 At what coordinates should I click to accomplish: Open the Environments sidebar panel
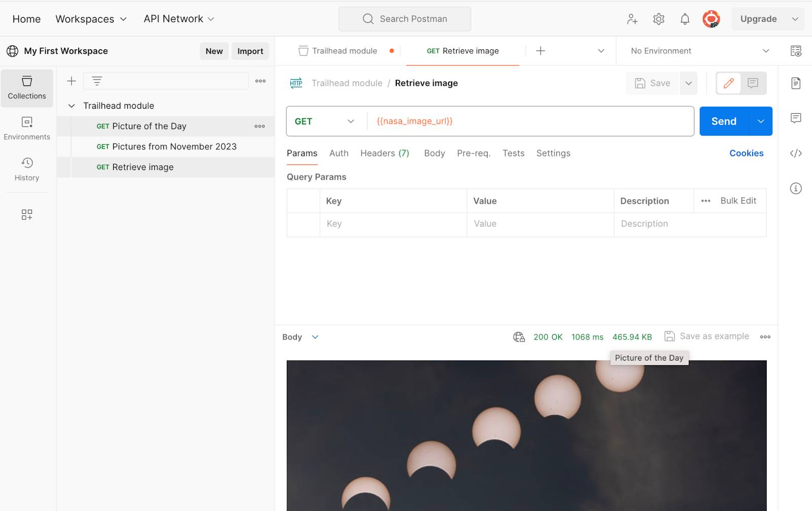[x=27, y=129]
